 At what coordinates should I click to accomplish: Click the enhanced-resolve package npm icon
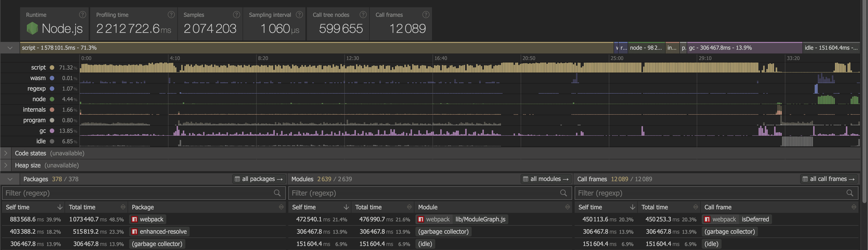click(134, 231)
